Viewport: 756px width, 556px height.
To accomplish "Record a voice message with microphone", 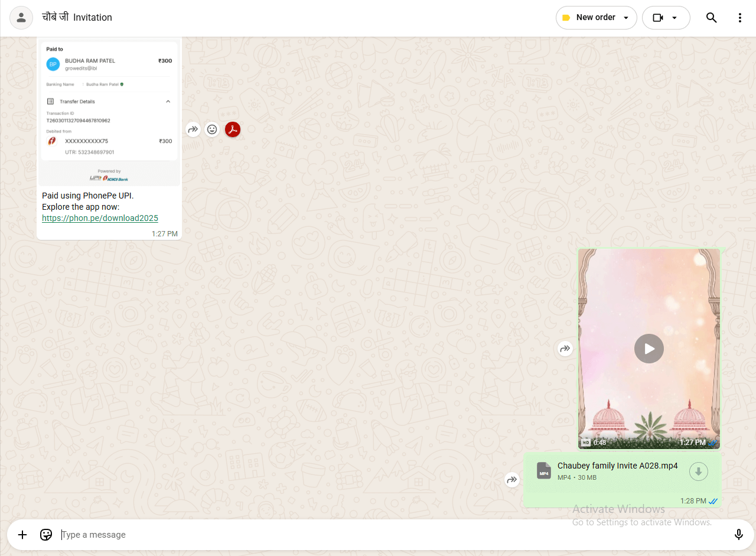I will 738,535.
